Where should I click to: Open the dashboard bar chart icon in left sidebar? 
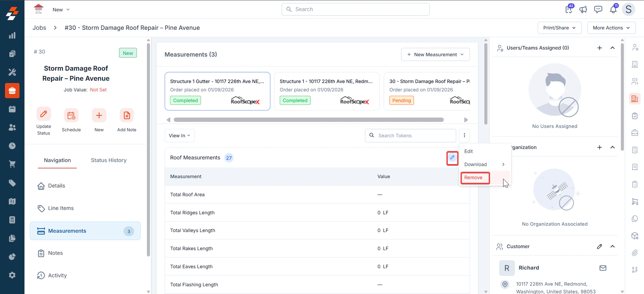pyautogui.click(x=12, y=35)
